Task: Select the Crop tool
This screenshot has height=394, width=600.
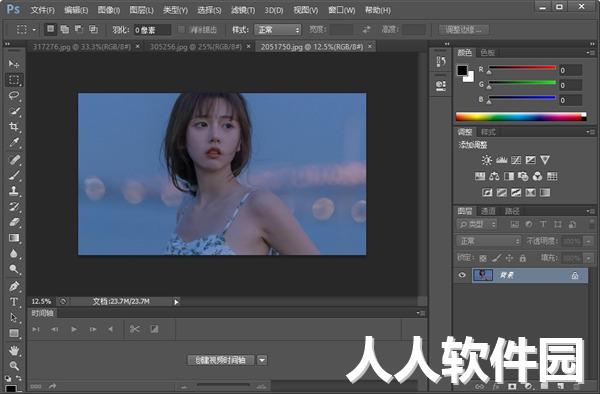Action: coord(14,127)
